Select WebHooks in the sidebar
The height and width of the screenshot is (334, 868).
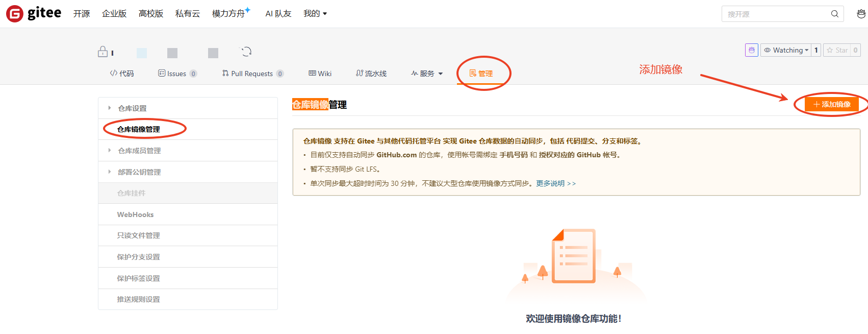135,214
